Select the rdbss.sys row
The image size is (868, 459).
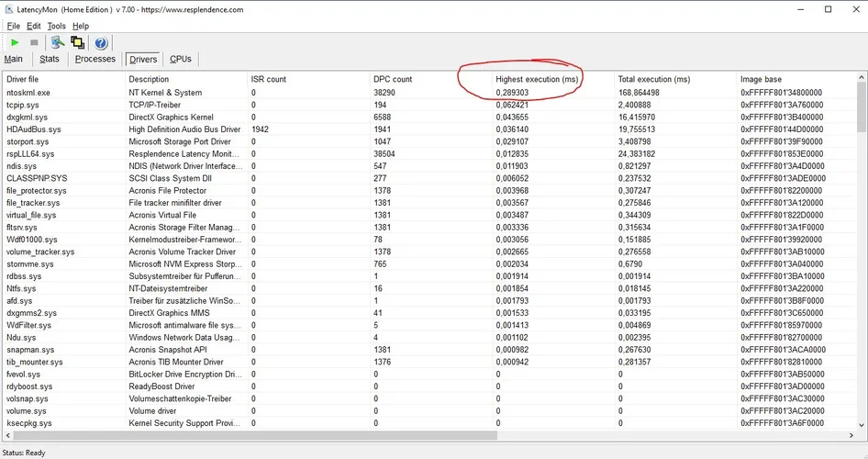click(429, 276)
